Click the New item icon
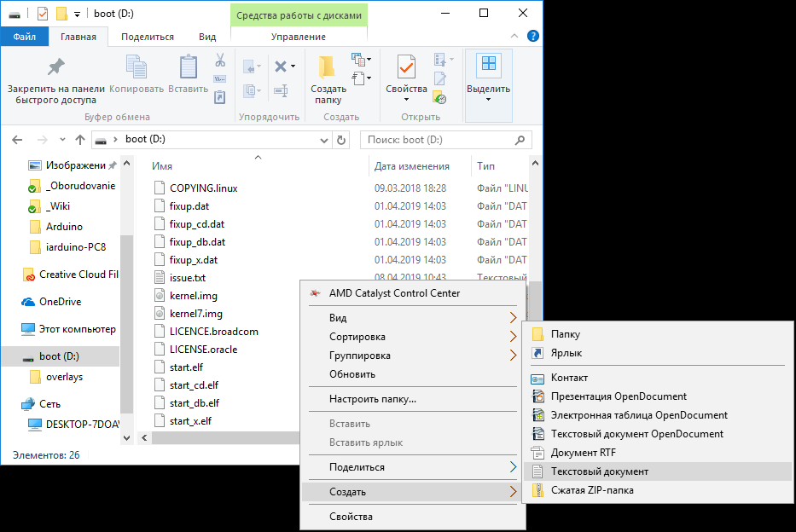 [358, 60]
